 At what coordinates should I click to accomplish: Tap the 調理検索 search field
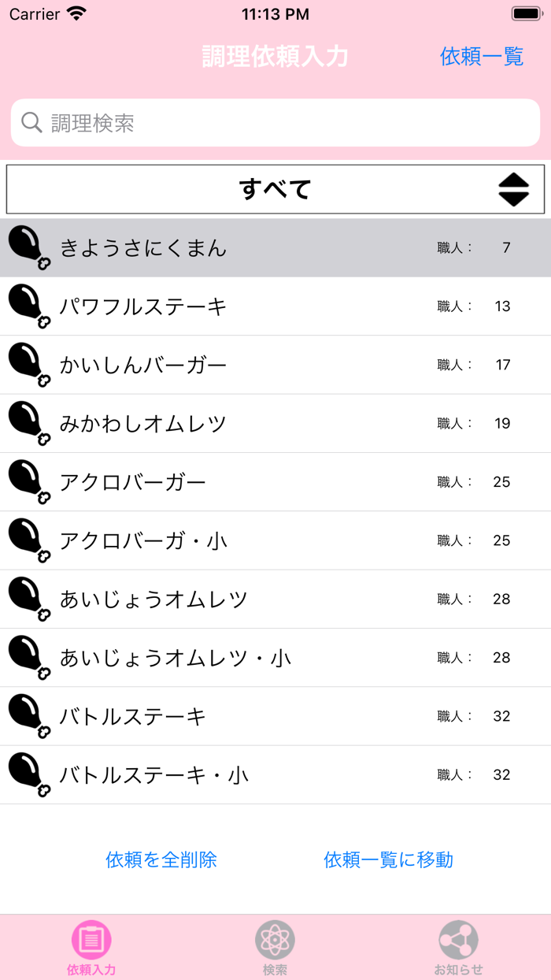pyautogui.click(x=275, y=122)
